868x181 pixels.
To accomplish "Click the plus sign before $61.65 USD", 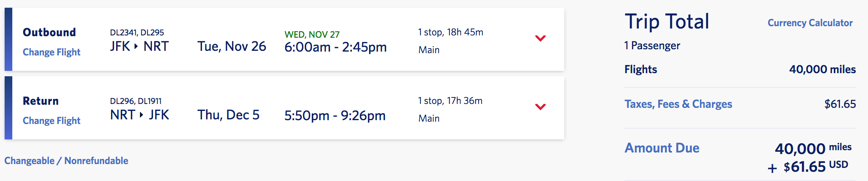I will tap(772, 168).
